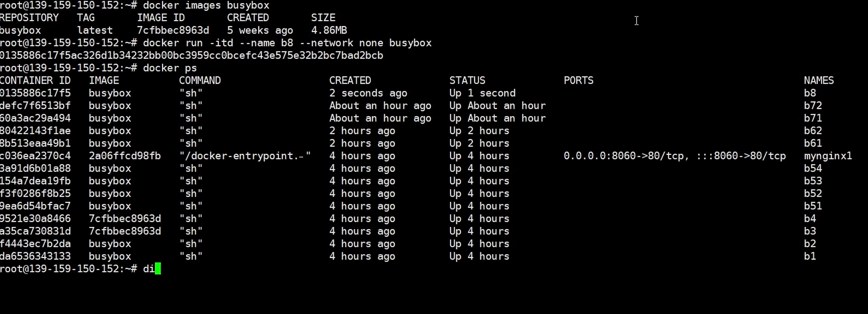868x314 pixels.
Task: Click the "latest" tag value
Action: [x=95, y=30]
